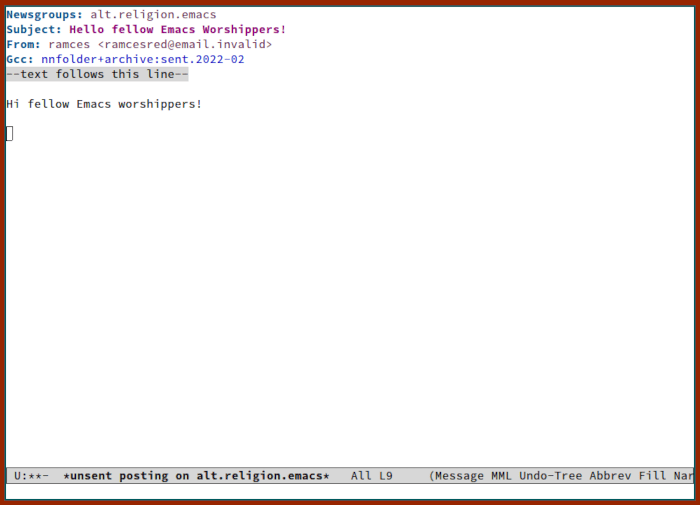Click the body line 'Hi fellow Emacs worshippers!'
Screen dimensions: 700x505
(x=104, y=104)
